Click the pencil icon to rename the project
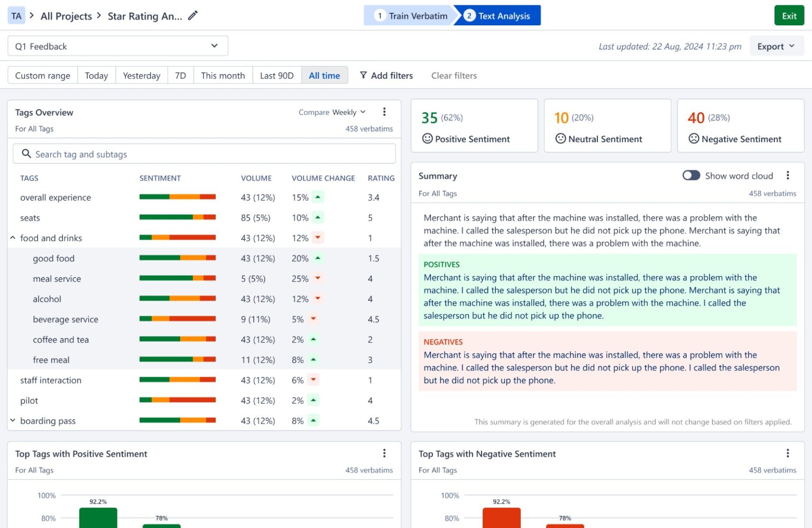Image resolution: width=812 pixels, height=528 pixels. click(192, 16)
